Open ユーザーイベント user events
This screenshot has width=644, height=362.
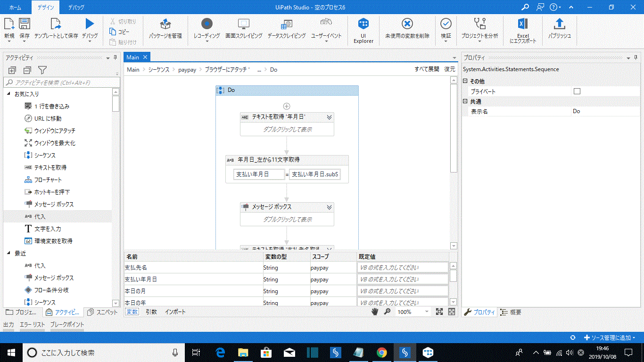click(x=326, y=23)
